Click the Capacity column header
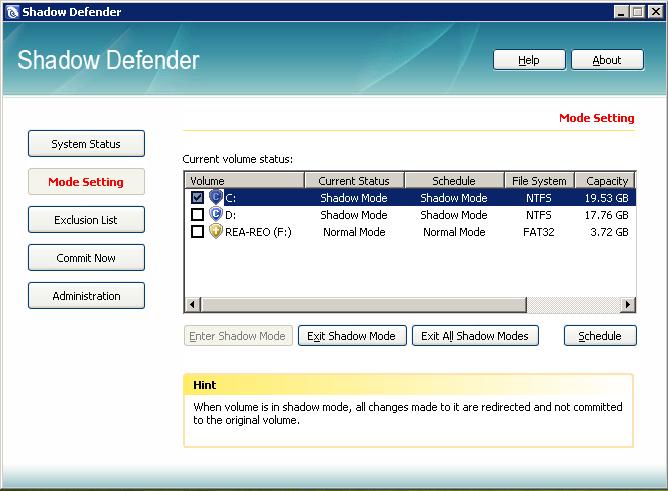This screenshot has width=668, height=491. (605, 181)
